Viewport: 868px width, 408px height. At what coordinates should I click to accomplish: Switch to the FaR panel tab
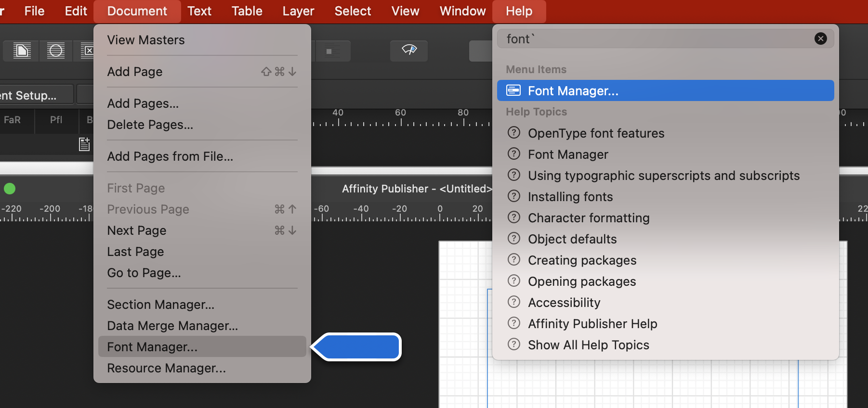click(x=13, y=120)
